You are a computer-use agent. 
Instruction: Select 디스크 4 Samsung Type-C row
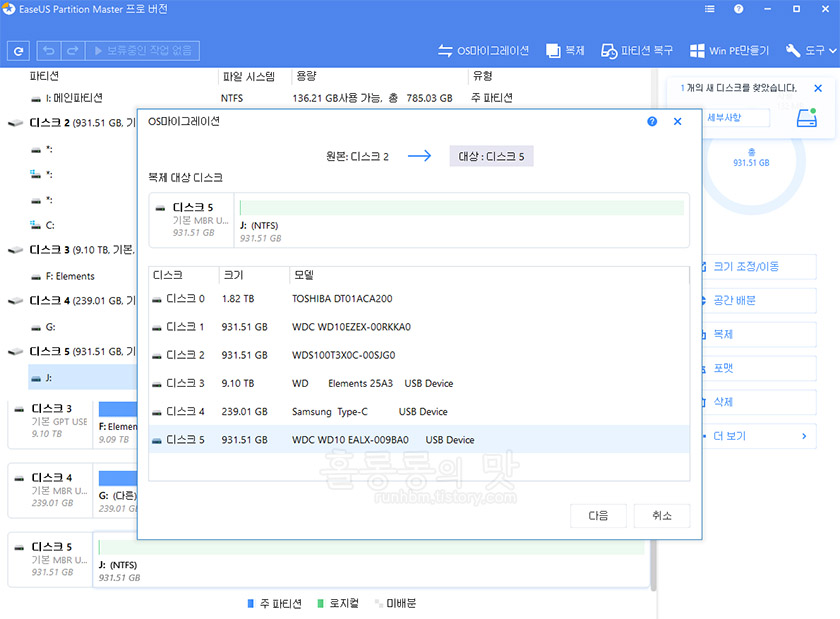(418, 412)
